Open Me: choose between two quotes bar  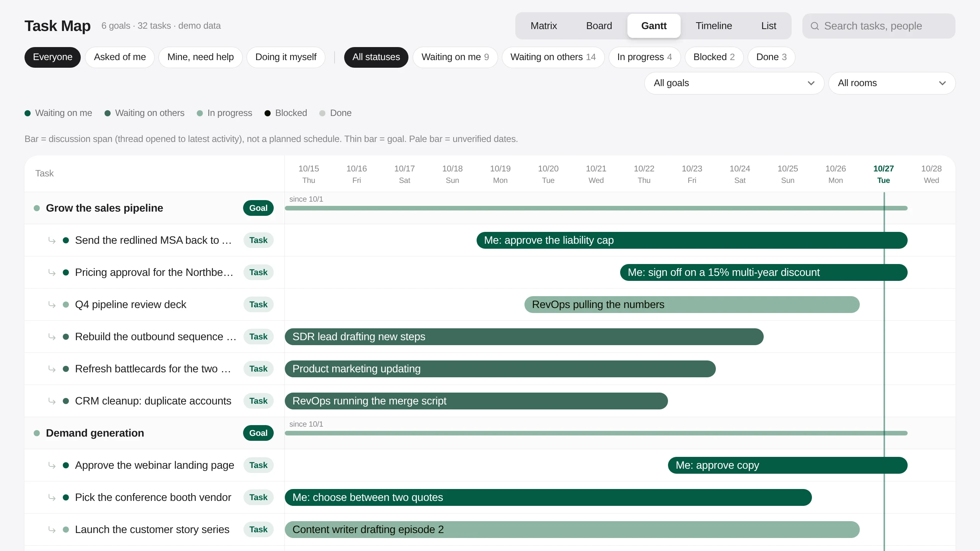[548, 497]
